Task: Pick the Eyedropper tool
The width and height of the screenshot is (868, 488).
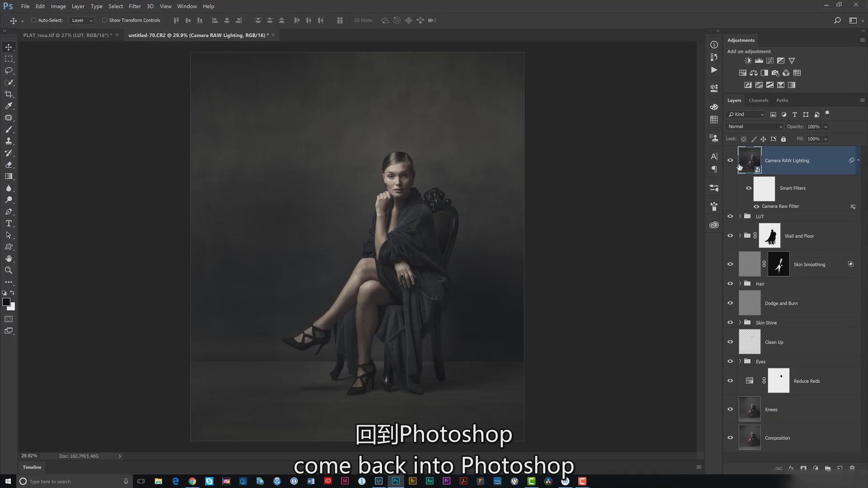Action: pyautogui.click(x=9, y=106)
